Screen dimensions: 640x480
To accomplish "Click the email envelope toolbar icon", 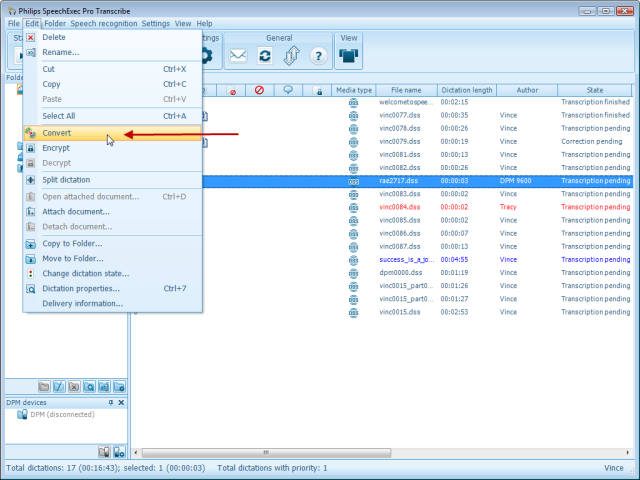I will tap(238, 56).
